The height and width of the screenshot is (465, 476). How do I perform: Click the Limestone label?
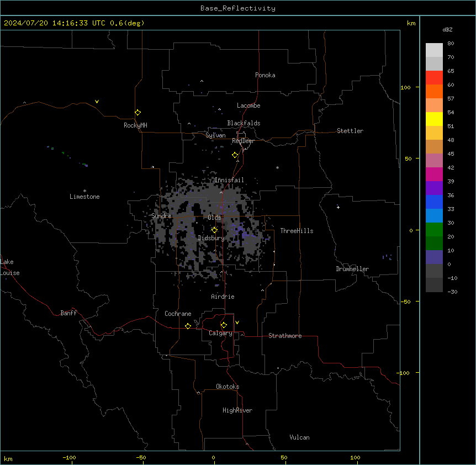pos(84,197)
